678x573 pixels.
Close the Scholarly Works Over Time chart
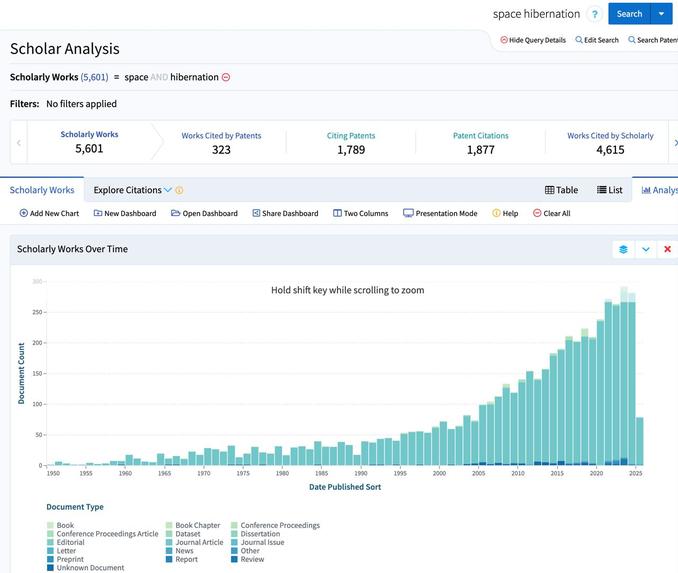[x=667, y=250]
